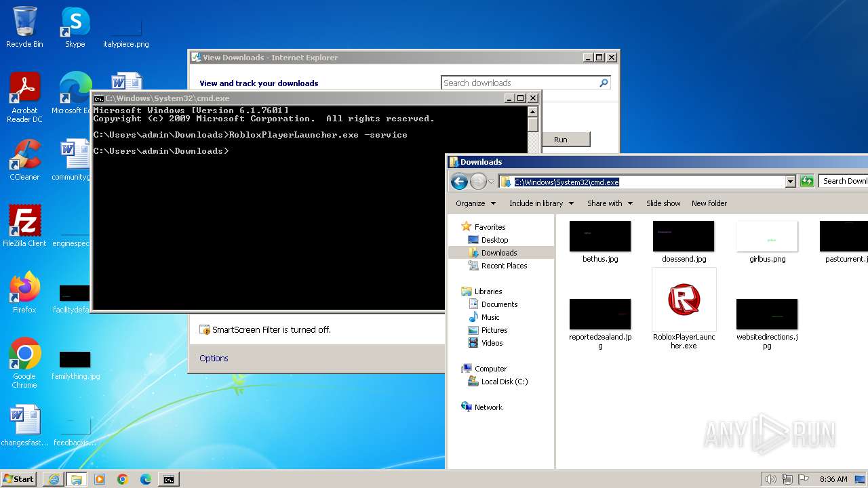Click the back arrow in Downloads explorer
The width and height of the screenshot is (868, 488).
coord(459,181)
